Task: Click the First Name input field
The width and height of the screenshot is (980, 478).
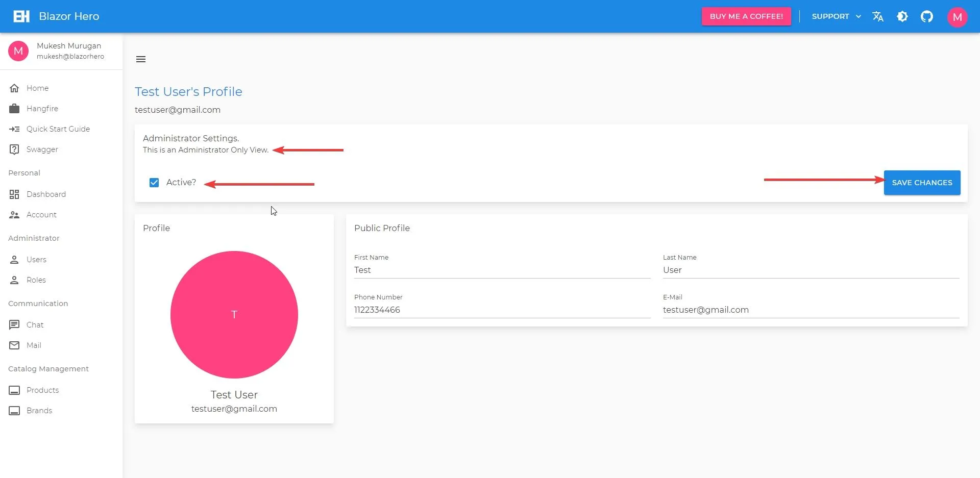Action: tap(502, 270)
